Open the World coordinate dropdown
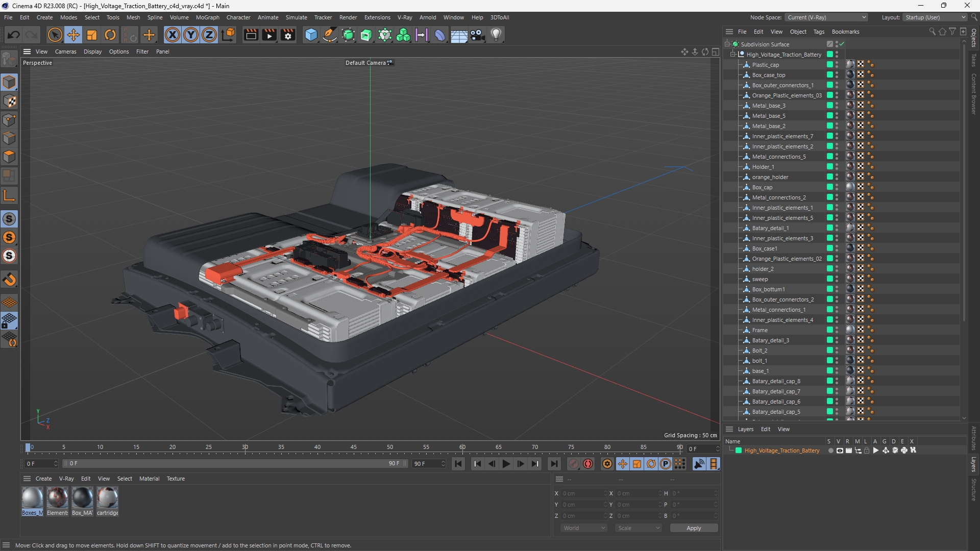Image resolution: width=980 pixels, height=551 pixels. click(583, 528)
